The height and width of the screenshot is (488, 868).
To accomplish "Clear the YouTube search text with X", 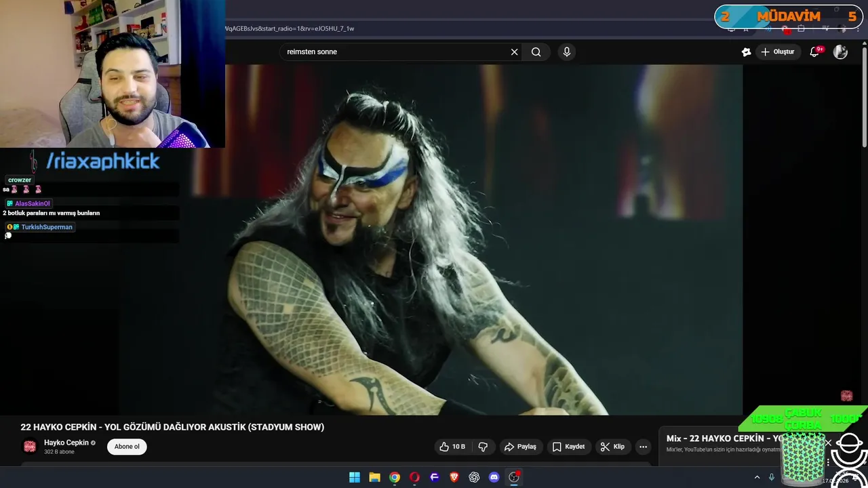I will pyautogui.click(x=514, y=52).
